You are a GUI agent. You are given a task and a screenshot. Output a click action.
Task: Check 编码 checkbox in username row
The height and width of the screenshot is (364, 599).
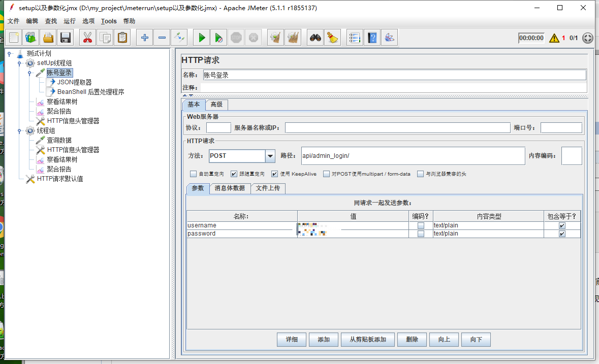421,225
